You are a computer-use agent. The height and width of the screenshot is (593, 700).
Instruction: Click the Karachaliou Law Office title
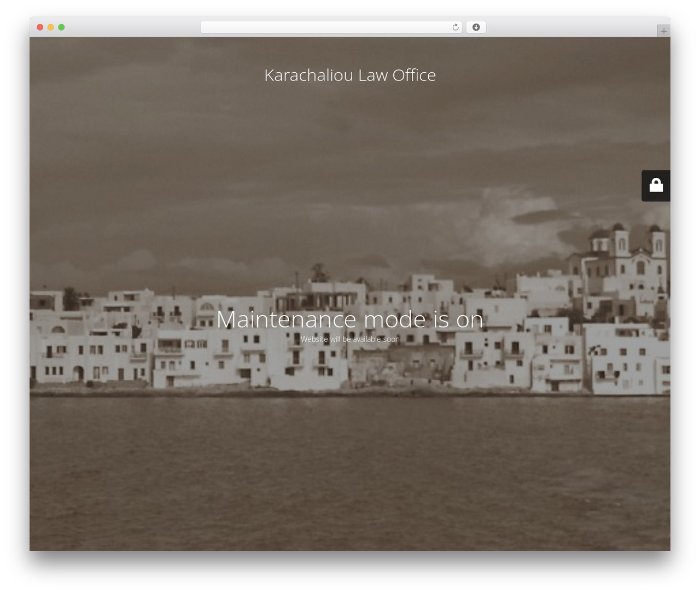(x=350, y=75)
